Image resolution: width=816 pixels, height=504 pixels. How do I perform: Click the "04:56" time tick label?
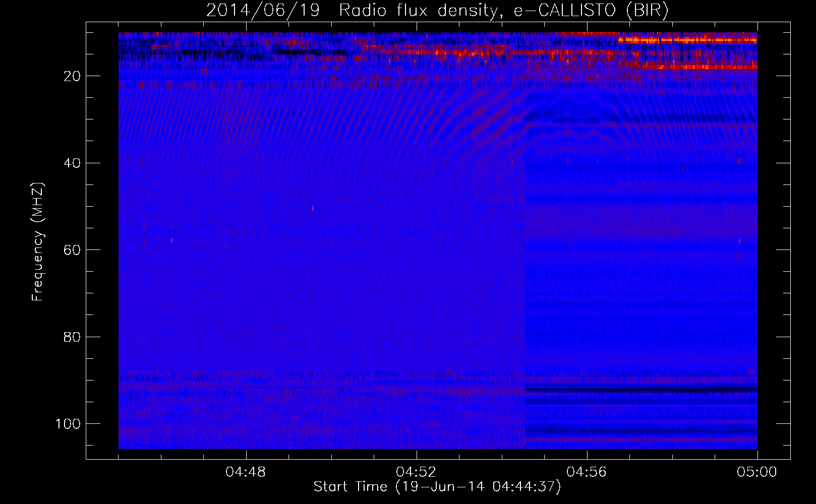[x=587, y=472]
